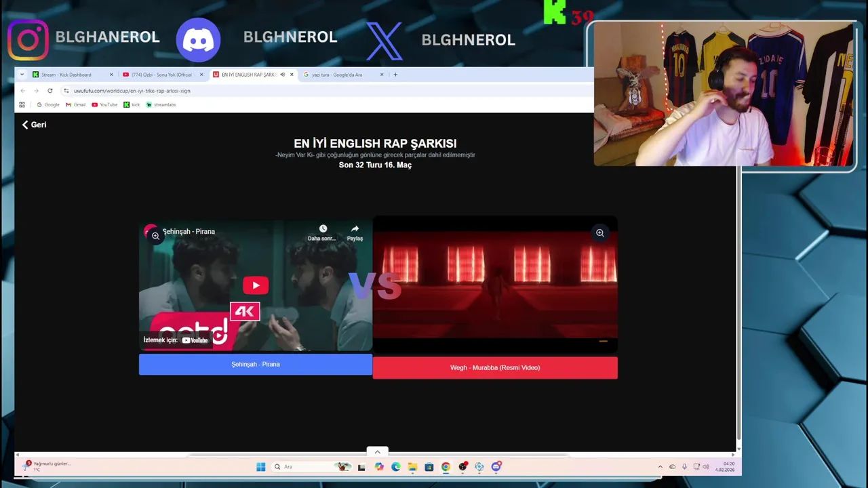Close the Kick Dashboard tab
This screenshot has width=868, height=488.
tap(111, 75)
